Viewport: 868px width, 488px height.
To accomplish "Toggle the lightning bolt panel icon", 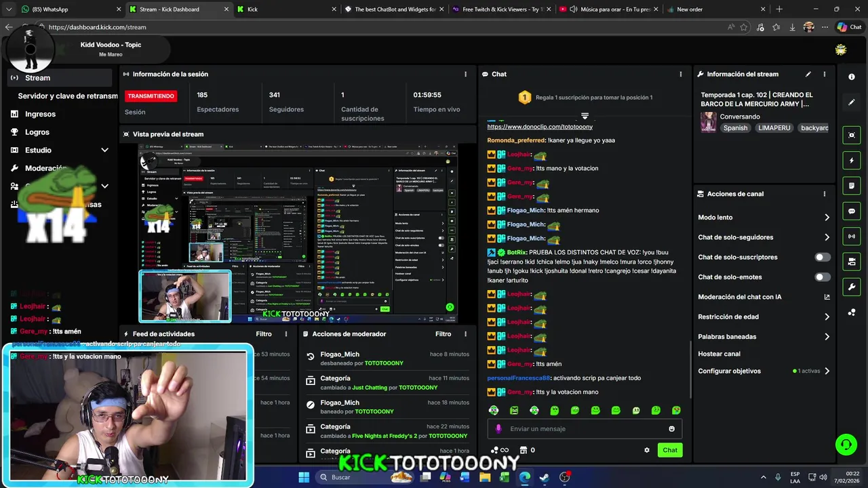I will coord(852,161).
